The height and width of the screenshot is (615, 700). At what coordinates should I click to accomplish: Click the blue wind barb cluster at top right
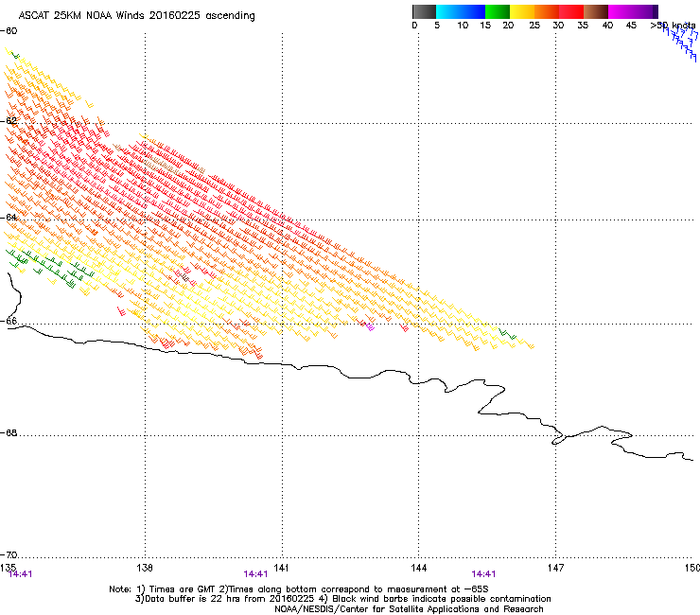680,42
